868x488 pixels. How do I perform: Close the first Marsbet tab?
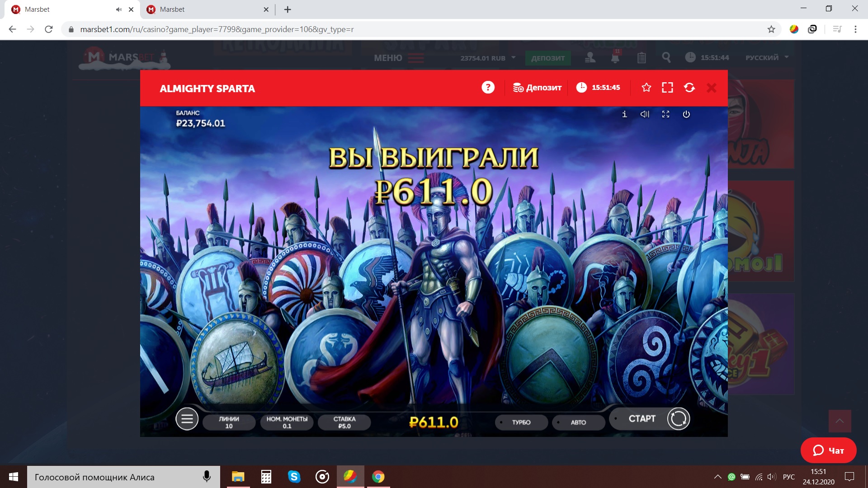[131, 9]
